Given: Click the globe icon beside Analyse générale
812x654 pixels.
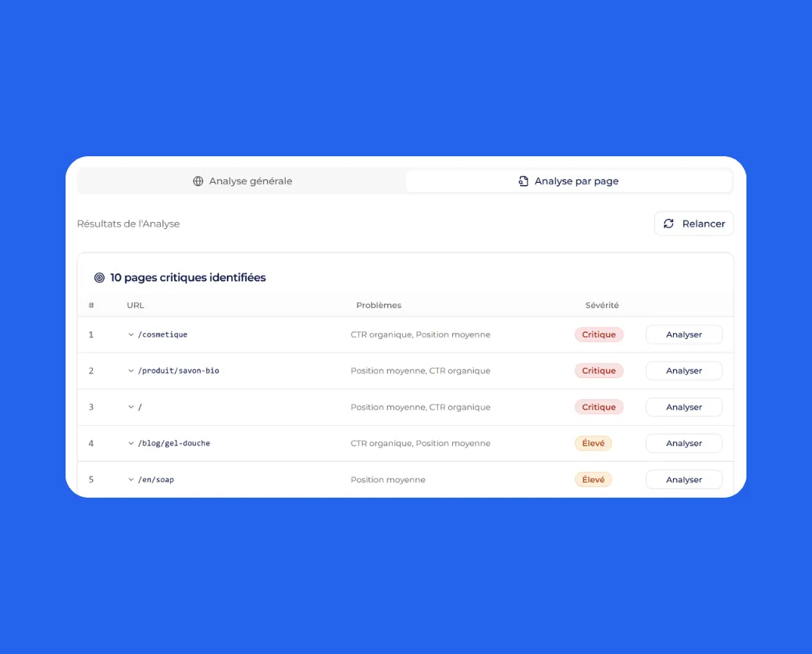Looking at the screenshot, I should (x=198, y=180).
